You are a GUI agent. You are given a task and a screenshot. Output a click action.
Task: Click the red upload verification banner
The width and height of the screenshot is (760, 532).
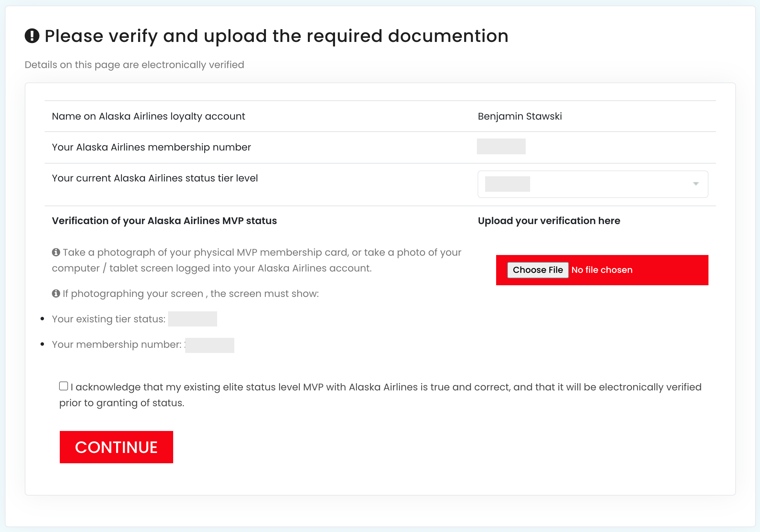pos(670,270)
